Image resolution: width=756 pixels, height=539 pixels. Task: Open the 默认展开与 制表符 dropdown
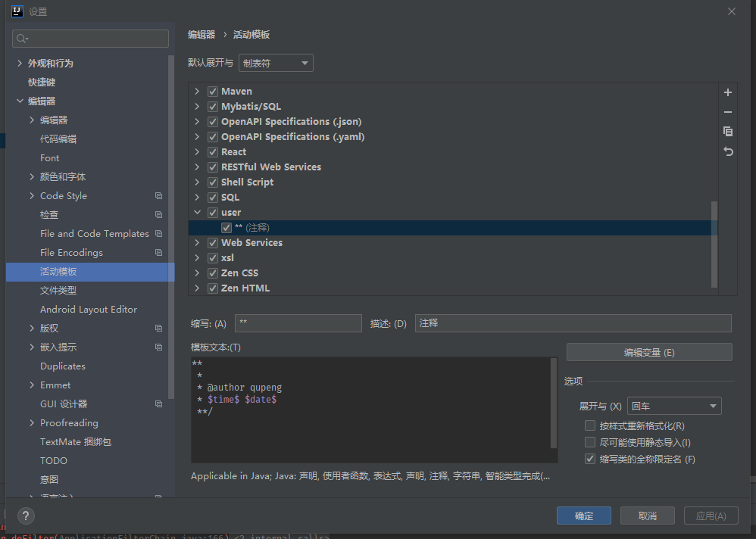point(276,63)
